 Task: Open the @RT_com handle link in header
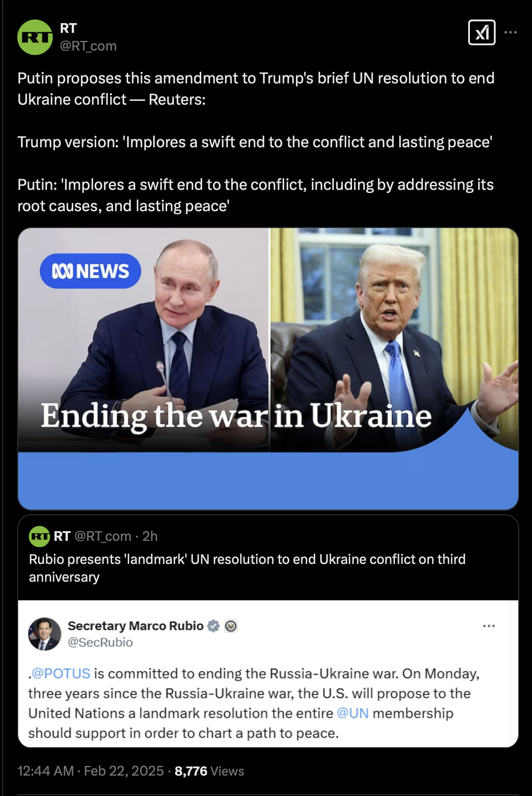[88, 46]
